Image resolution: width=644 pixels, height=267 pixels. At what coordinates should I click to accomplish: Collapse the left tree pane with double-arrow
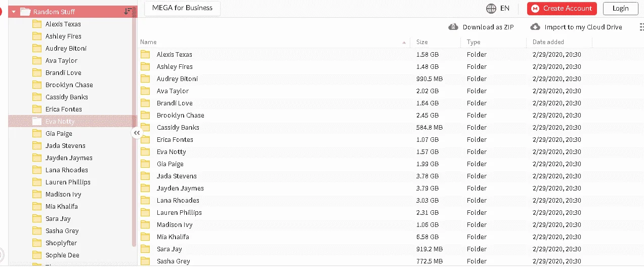click(x=136, y=133)
